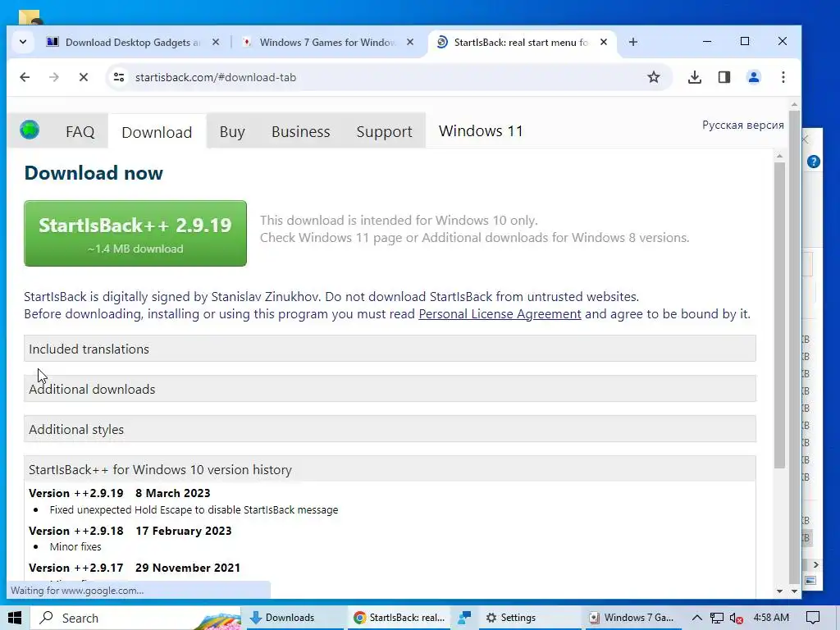Close the Windows 7 Games tab
Image resolution: width=840 pixels, height=630 pixels.
410,42
